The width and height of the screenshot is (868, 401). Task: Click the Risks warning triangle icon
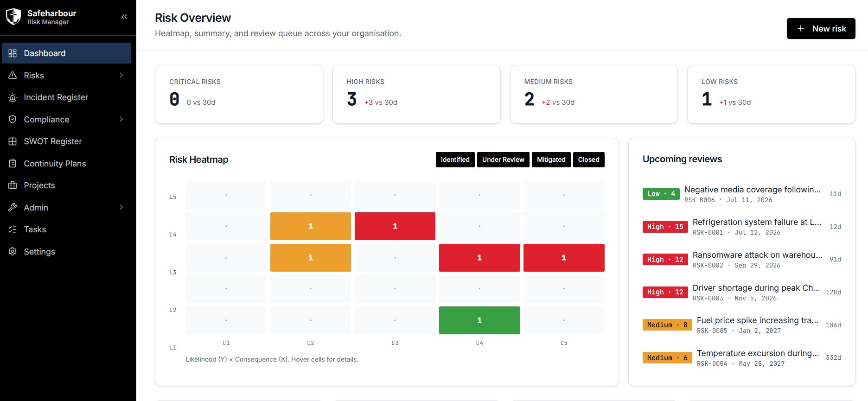pyautogui.click(x=13, y=75)
